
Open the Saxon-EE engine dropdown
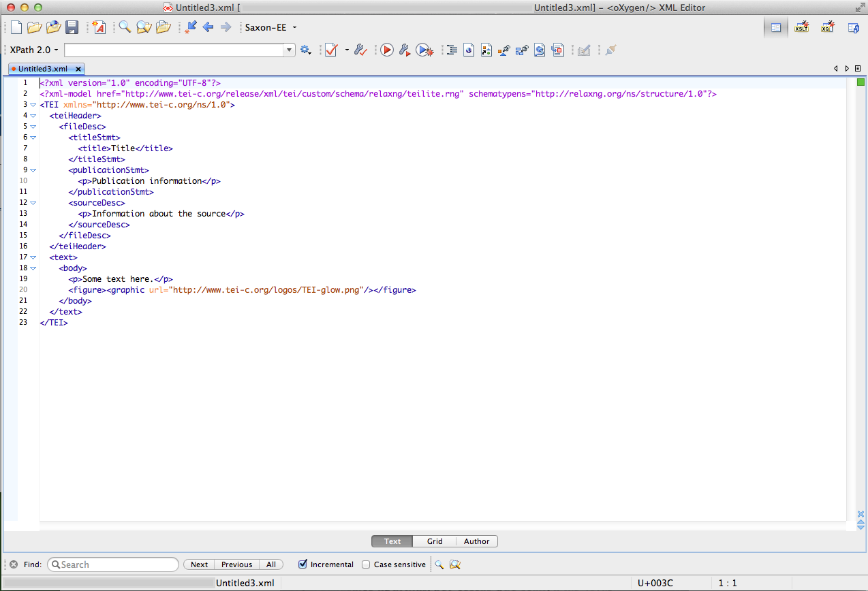271,27
